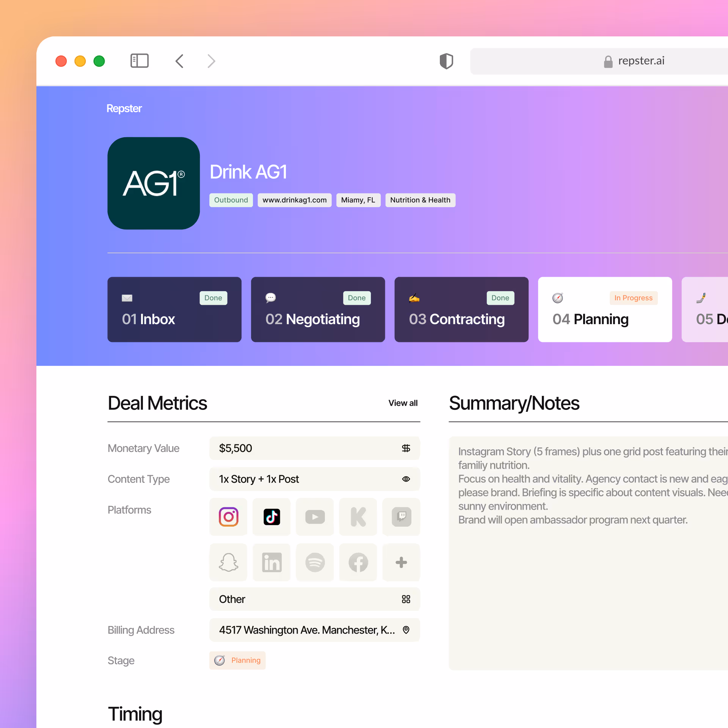This screenshot has height=728, width=728.
Task: Click the $5,500 monetary value field
Action: (300, 448)
